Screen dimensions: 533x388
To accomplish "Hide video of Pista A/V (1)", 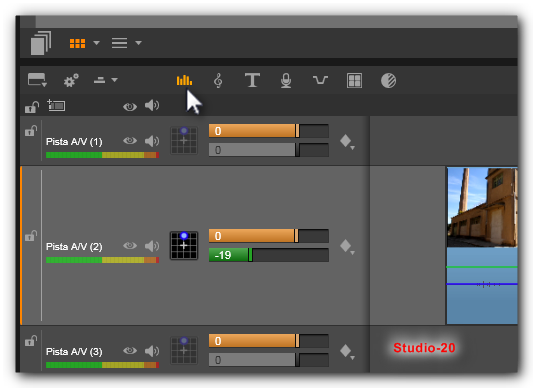I will [130, 140].
